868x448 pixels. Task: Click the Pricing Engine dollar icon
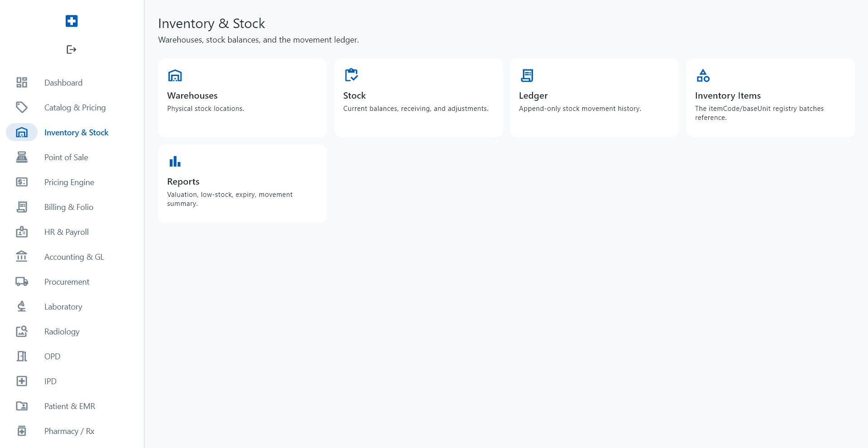coord(22,182)
